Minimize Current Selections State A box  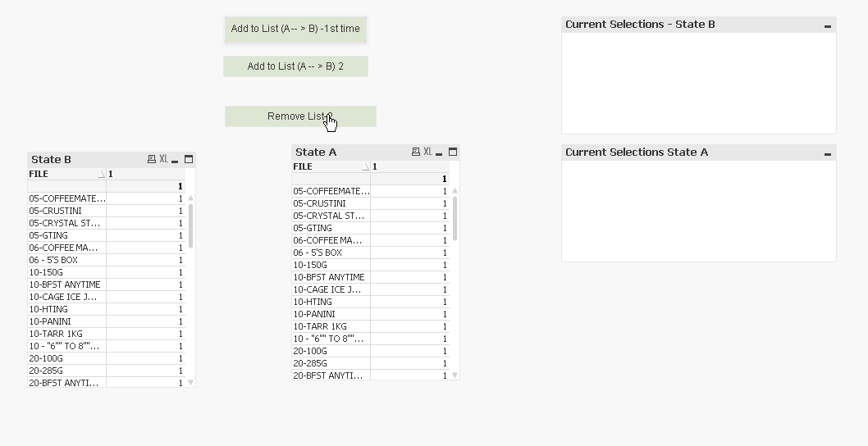828,153
